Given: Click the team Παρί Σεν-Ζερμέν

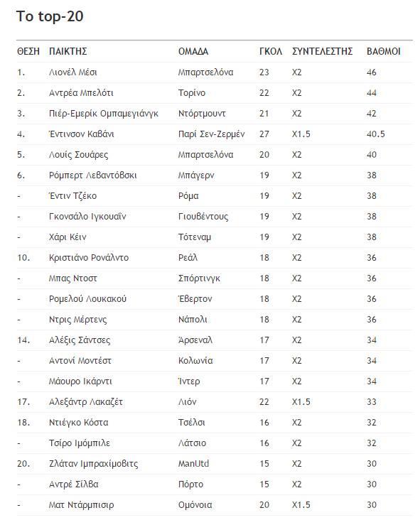Looking at the screenshot, I should coord(211,134).
